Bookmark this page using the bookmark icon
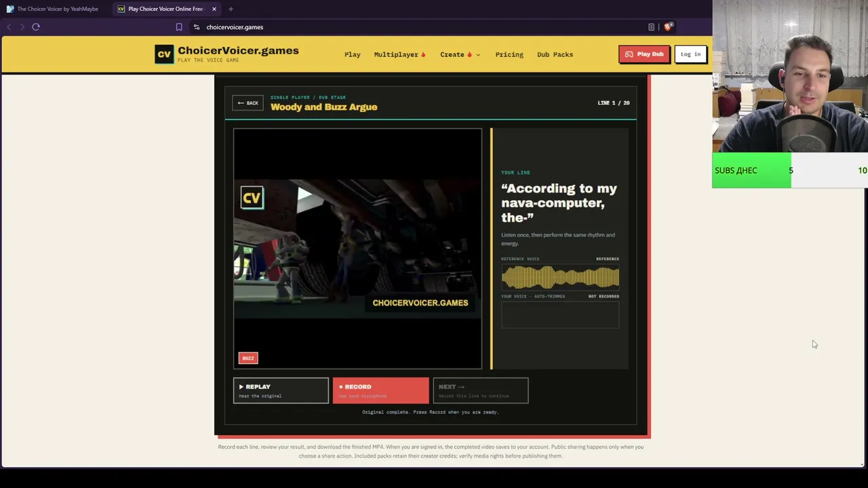Viewport: 868px width, 488px height. 179,27
